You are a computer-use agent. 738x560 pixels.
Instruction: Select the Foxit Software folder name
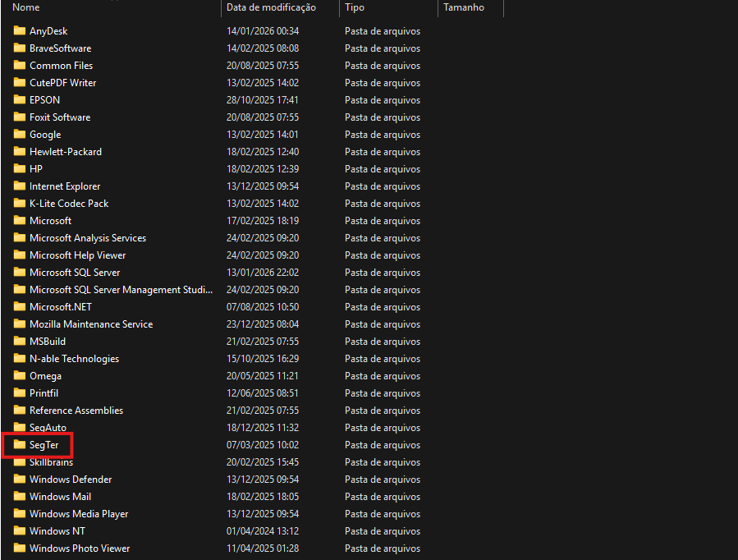tap(60, 117)
